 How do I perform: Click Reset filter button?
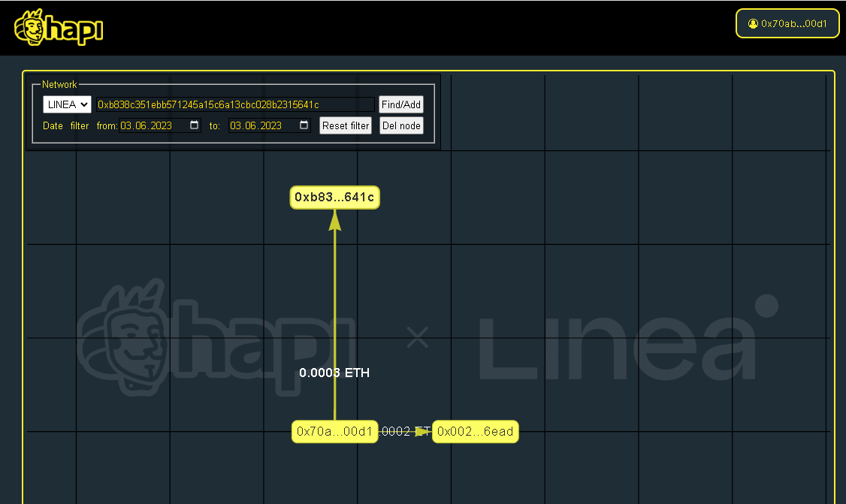[346, 125]
